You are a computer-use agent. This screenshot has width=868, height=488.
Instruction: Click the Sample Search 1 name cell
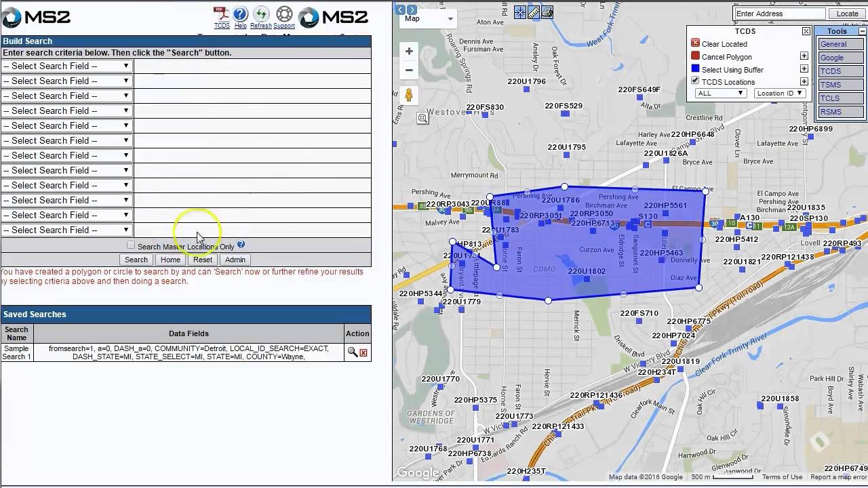point(17,352)
